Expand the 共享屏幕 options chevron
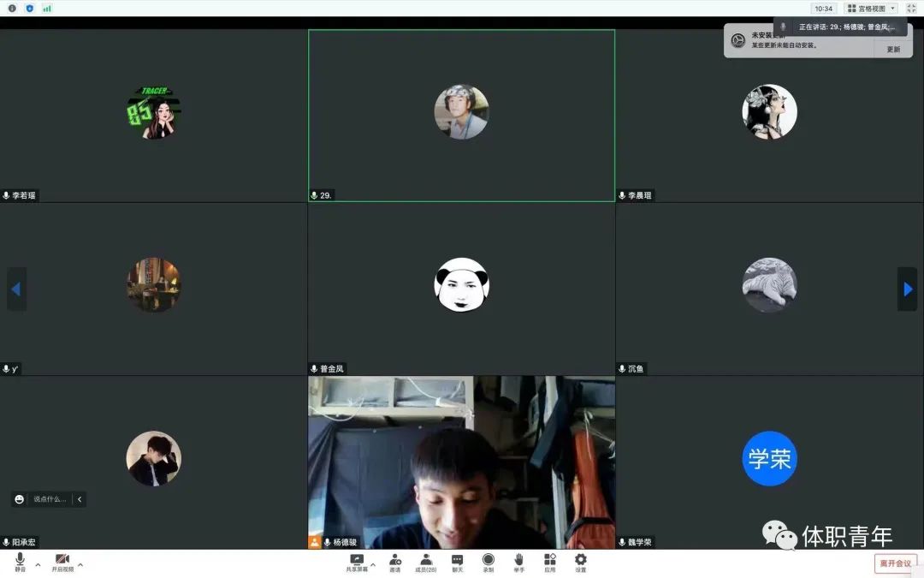The width and height of the screenshot is (924, 578). [372, 564]
